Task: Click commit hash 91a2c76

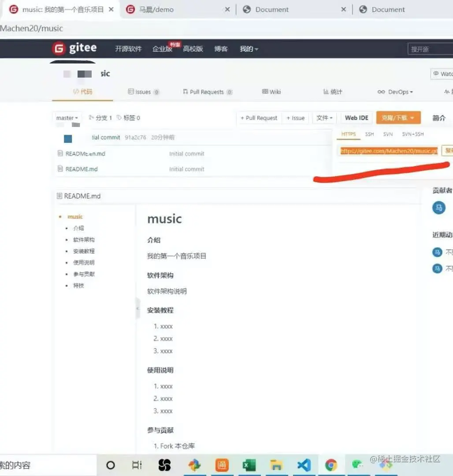Action: [135, 138]
